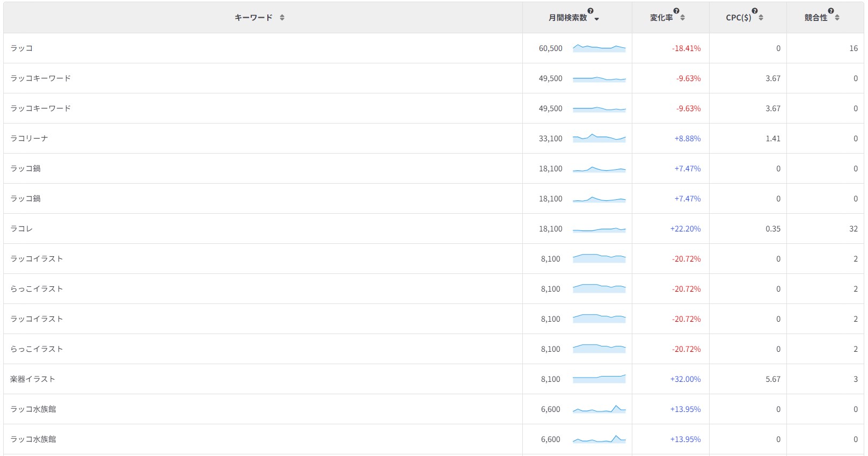Viewport: 868px width, 456px height.
Task: Click the +22.20% change rate
Action: click(685, 229)
